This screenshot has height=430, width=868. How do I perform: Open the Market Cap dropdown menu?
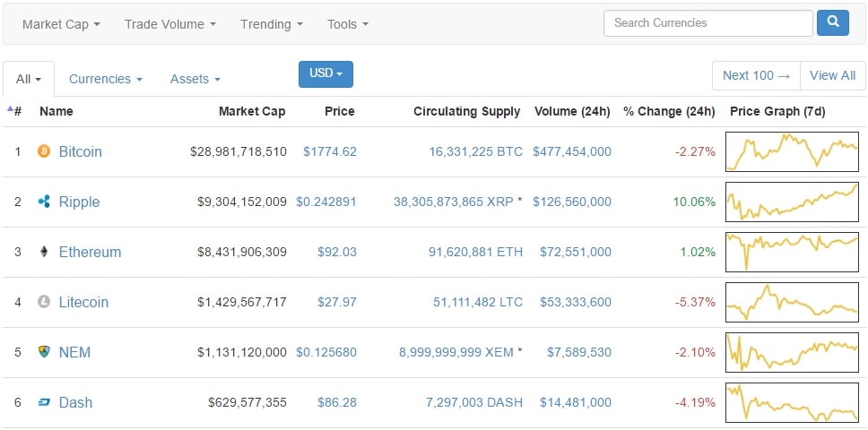click(x=61, y=24)
